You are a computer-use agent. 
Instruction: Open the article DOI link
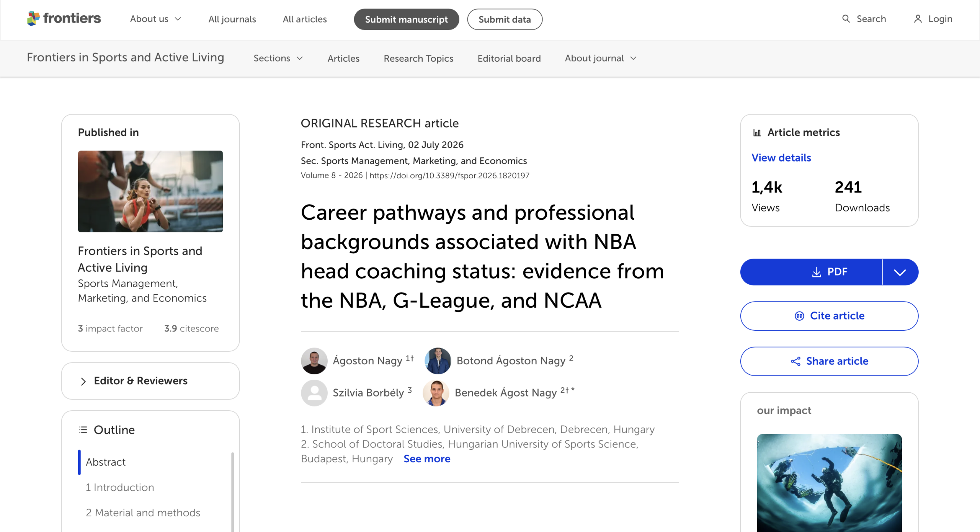[449, 176]
